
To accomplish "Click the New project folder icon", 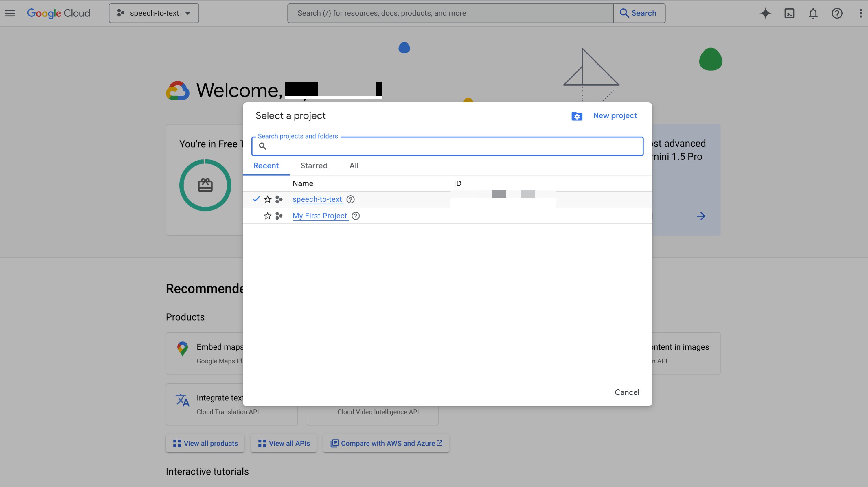I will click(577, 116).
